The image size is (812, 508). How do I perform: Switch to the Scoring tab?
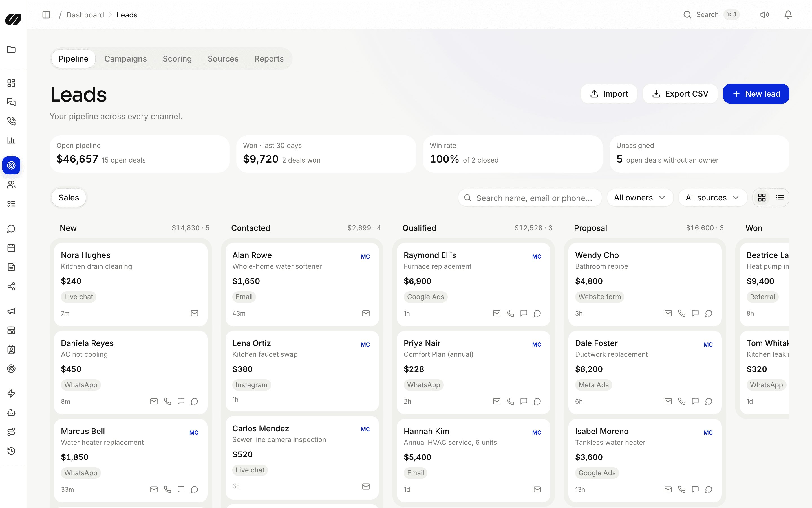(x=177, y=59)
